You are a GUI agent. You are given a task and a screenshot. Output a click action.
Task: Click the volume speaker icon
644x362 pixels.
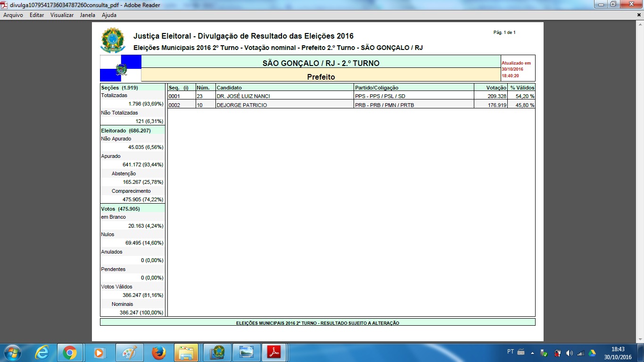coord(569,353)
